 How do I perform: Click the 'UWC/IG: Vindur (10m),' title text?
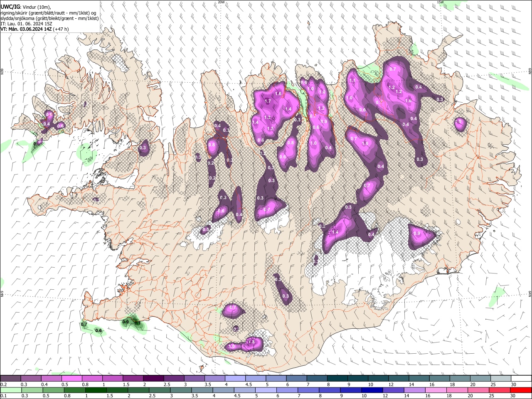[x=26, y=7]
